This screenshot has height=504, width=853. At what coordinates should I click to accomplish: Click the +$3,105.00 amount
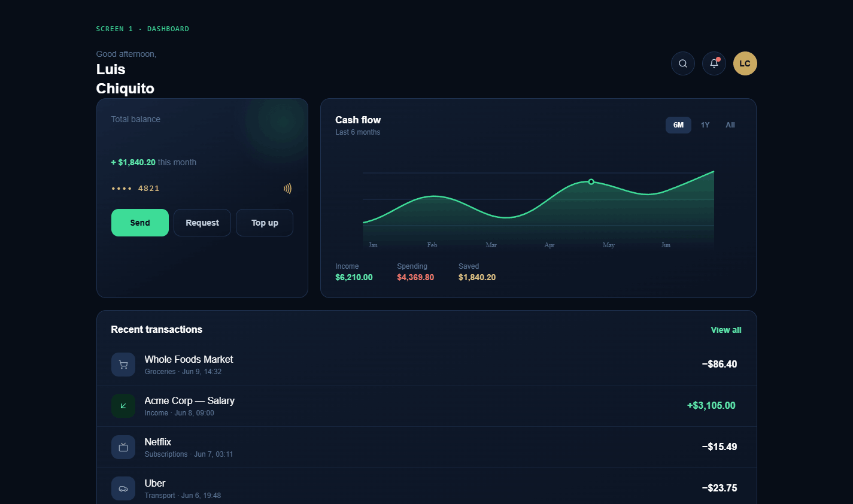coord(711,405)
